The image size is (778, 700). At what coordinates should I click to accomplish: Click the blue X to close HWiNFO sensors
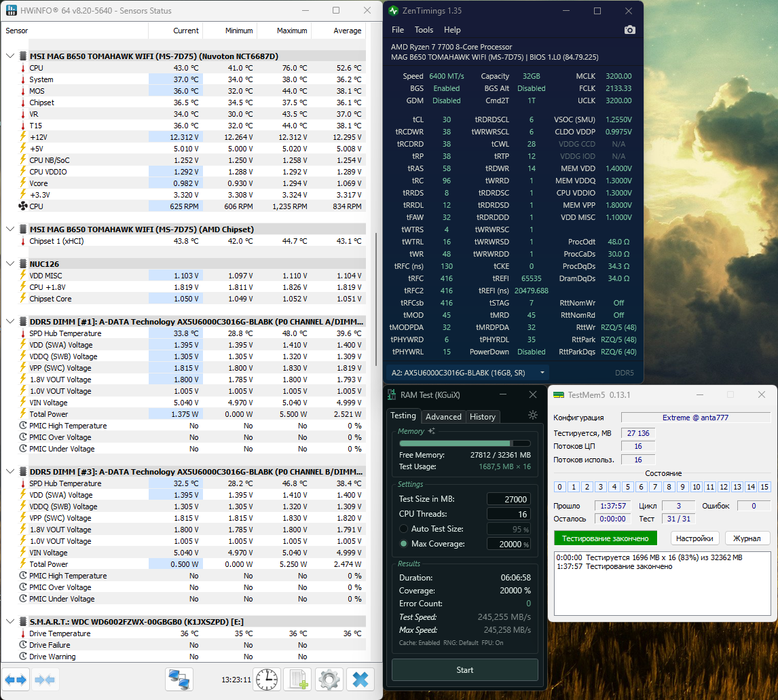[x=360, y=680]
